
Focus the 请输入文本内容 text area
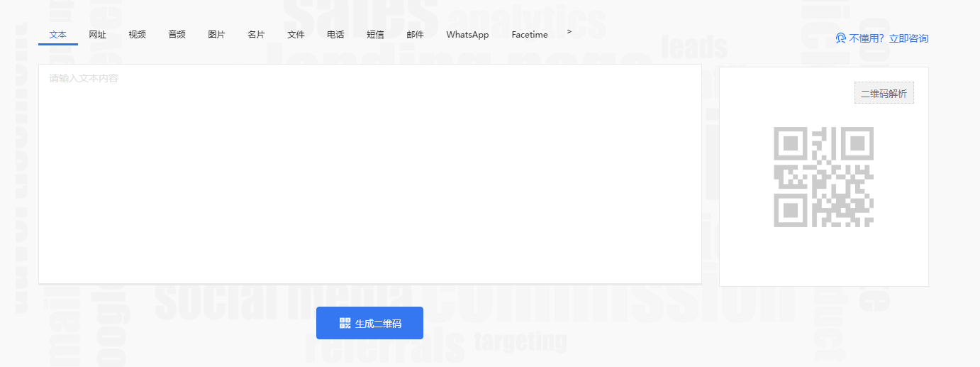(369, 174)
